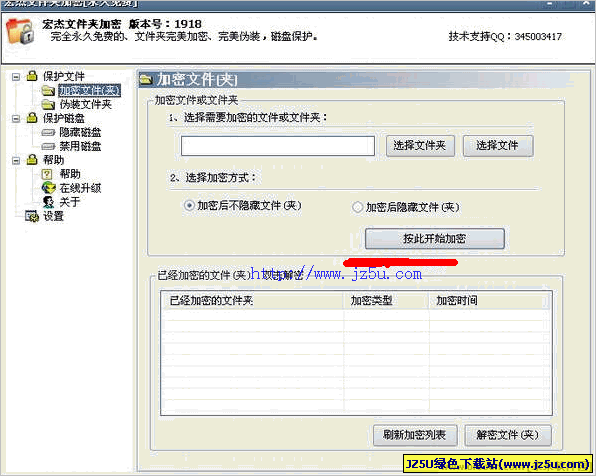The height and width of the screenshot is (476, 596).
Task: Click the folder icon in 加密文件[夹] header
Action: coord(146,80)
